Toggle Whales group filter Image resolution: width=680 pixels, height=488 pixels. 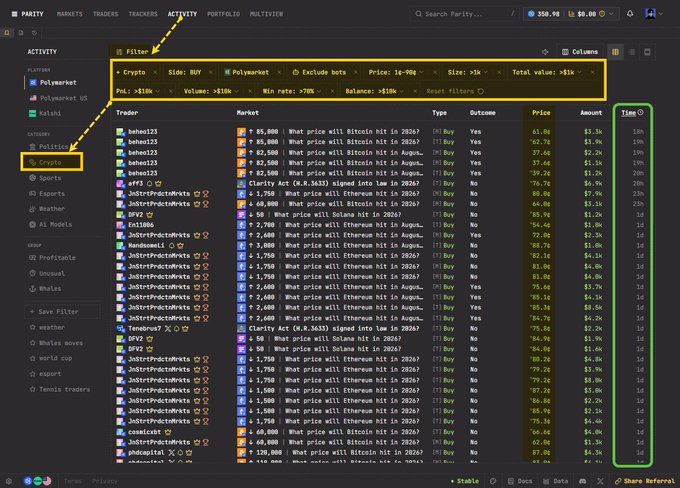(x=45, y=288)
